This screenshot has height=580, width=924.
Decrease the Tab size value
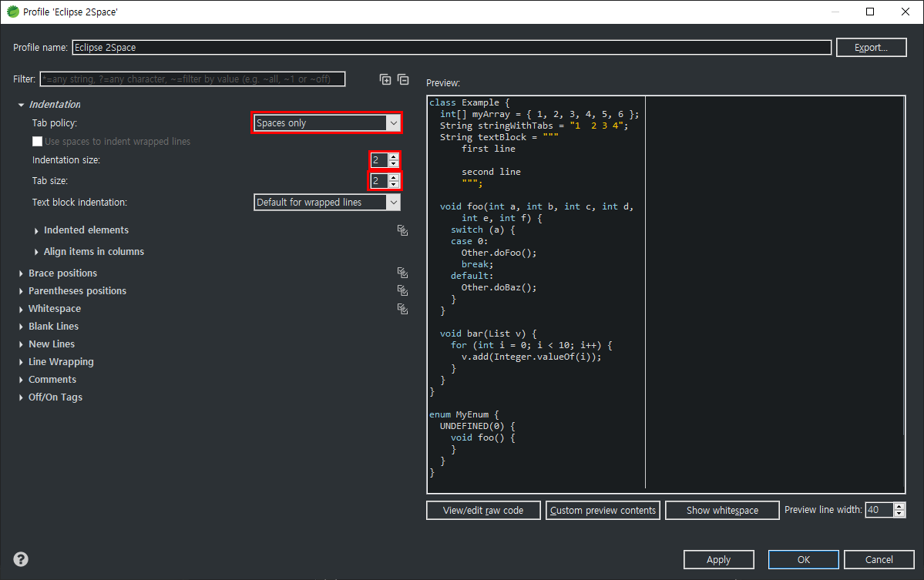394,184
